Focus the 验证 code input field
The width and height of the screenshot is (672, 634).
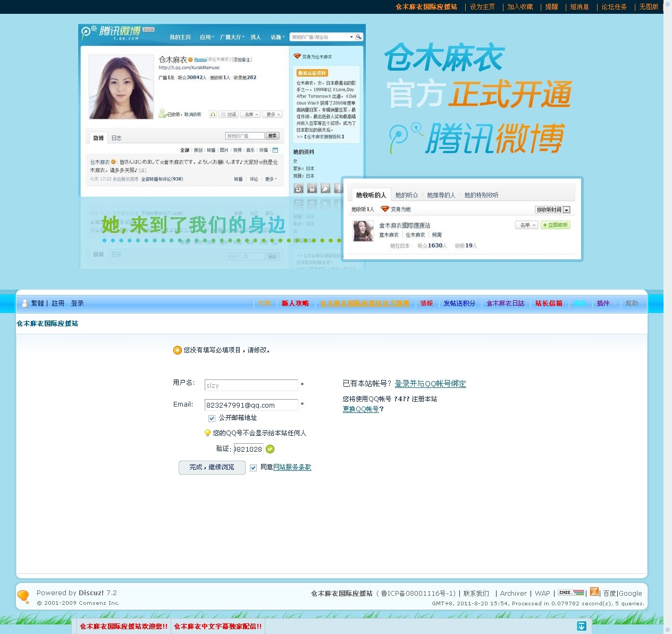click(x=248, y=449)
